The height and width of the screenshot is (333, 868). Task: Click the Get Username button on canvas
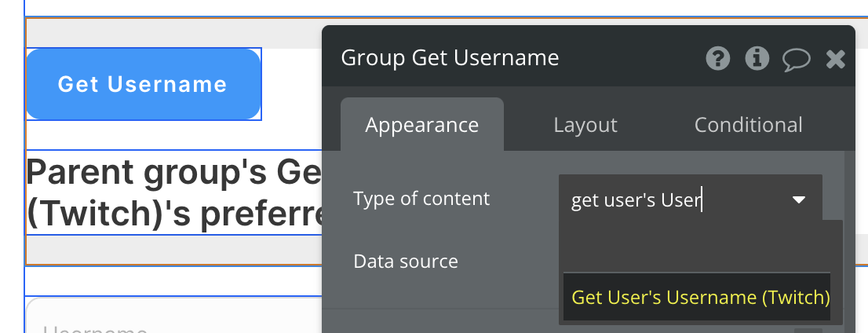click(x=143, y=84)
